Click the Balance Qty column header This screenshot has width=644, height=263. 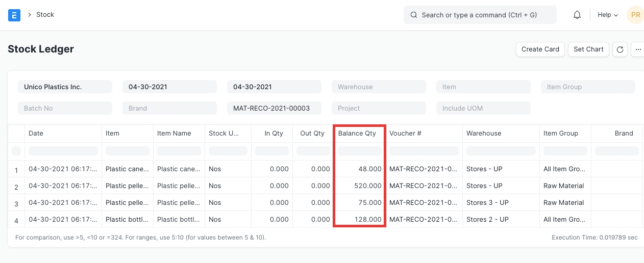point(357,134)
